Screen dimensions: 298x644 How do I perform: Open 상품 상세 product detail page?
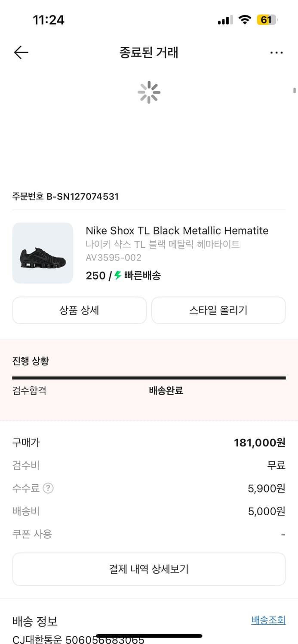(79, 310)
